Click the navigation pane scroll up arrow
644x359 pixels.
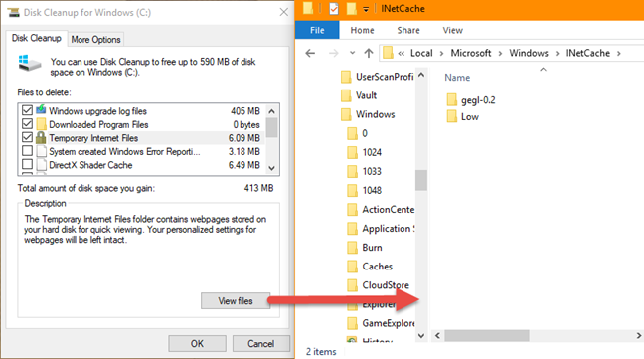(x=421, y=75)
